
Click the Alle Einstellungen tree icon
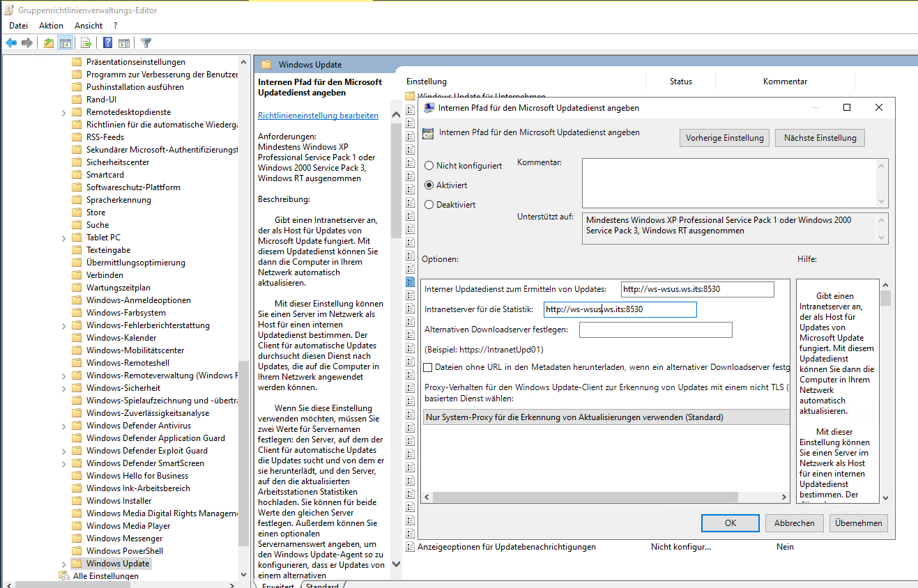[64, 576]
